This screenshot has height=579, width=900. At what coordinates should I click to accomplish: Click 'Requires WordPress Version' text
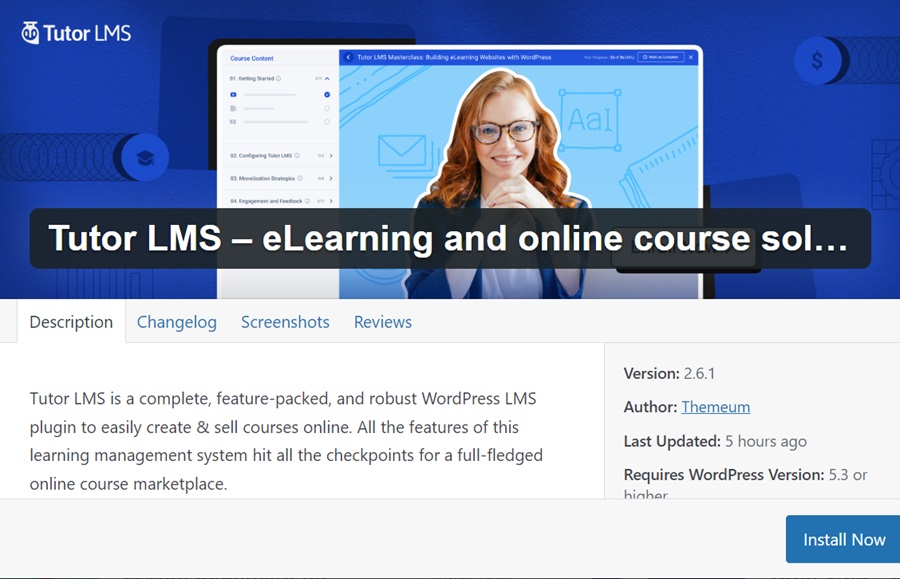pyautogui.click(x=724, y=475)
